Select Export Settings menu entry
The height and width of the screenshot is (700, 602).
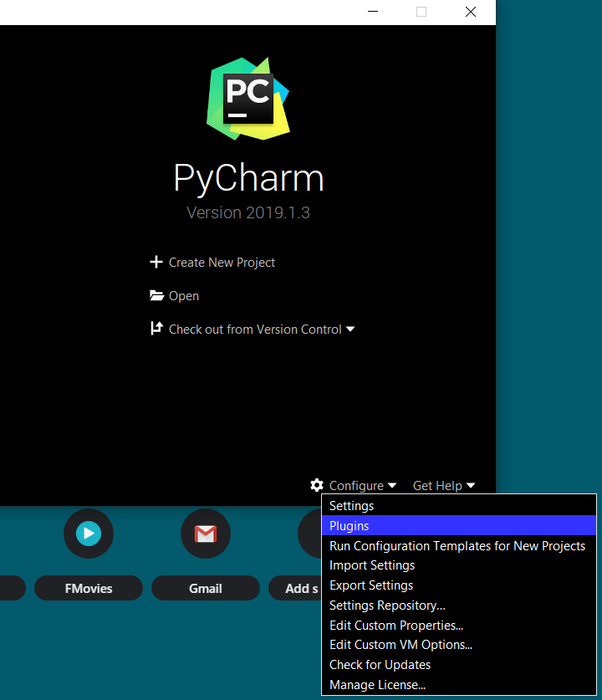459,585
